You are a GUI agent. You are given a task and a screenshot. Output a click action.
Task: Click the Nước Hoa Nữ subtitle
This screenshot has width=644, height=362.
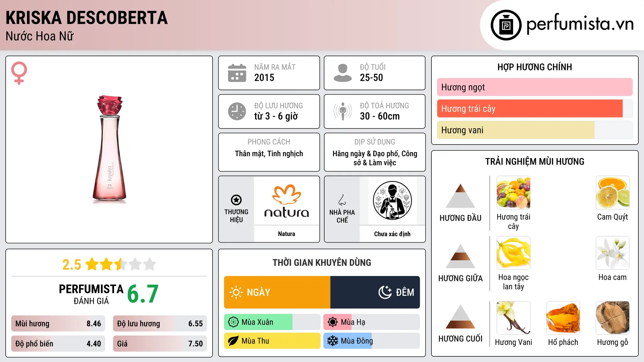tap(40, 36)
